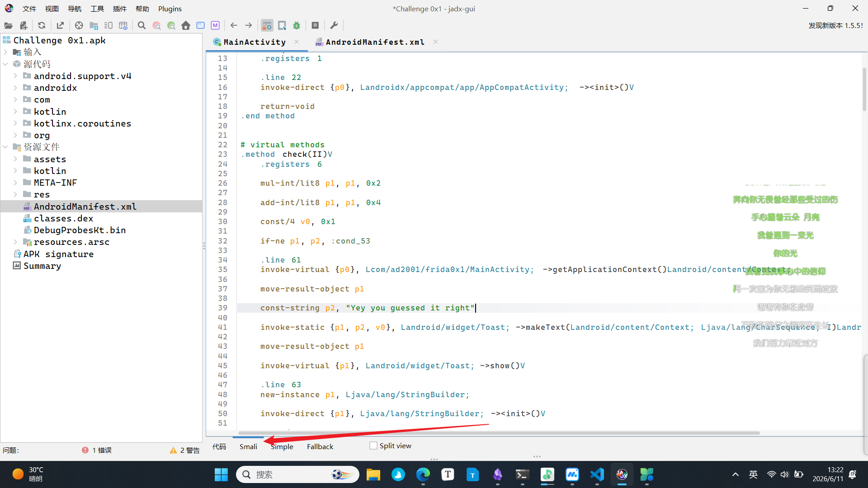
Task: Select classes.dex in the tree
Action: [x=63, y=218]
